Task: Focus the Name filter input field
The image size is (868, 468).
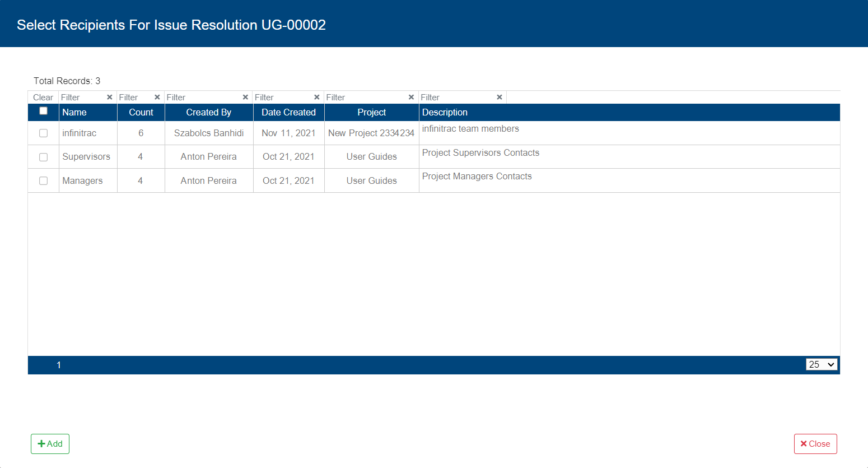Action: (82, 98)
